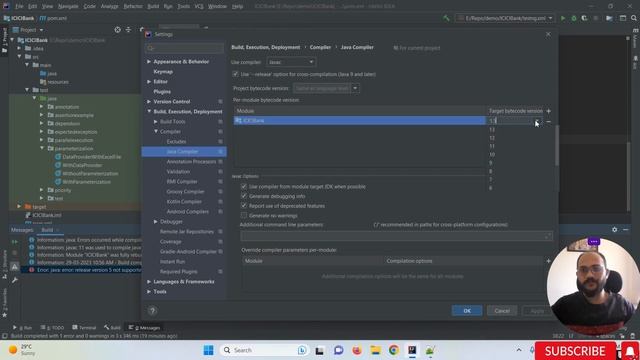Click the rerun build icon in Messages
The image size is (640, 360).
coord(15,242)
